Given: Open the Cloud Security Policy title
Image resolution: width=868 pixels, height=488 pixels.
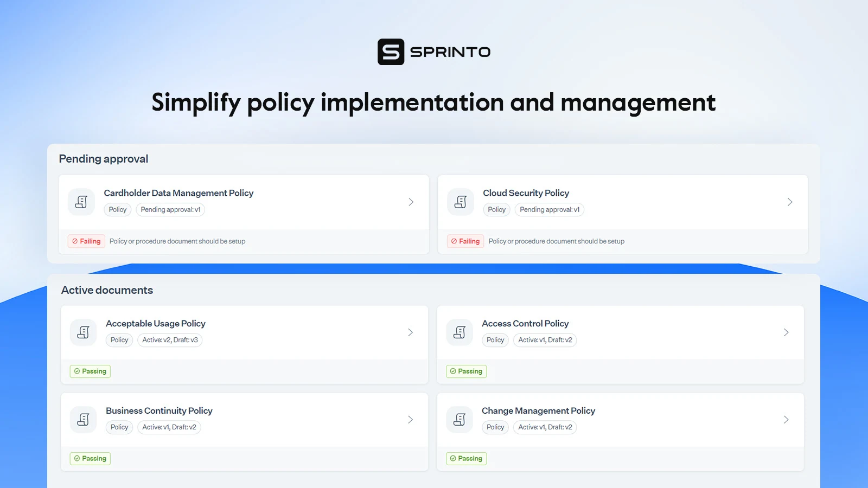Looking at the screenshot, I should coord(526,192).
